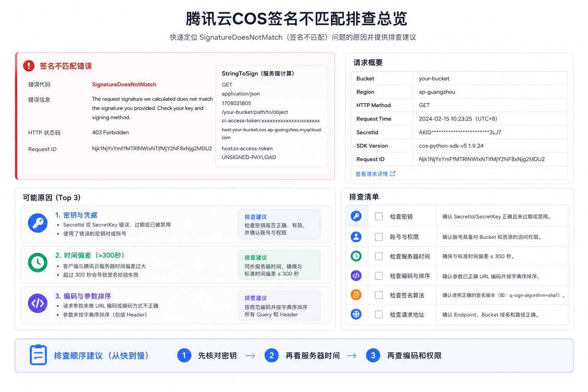
Task: Click the 确认 SecretId/SecretKey 正确且未过期或禁用 description
Action: pyautogui.click(x=498, y=217)
